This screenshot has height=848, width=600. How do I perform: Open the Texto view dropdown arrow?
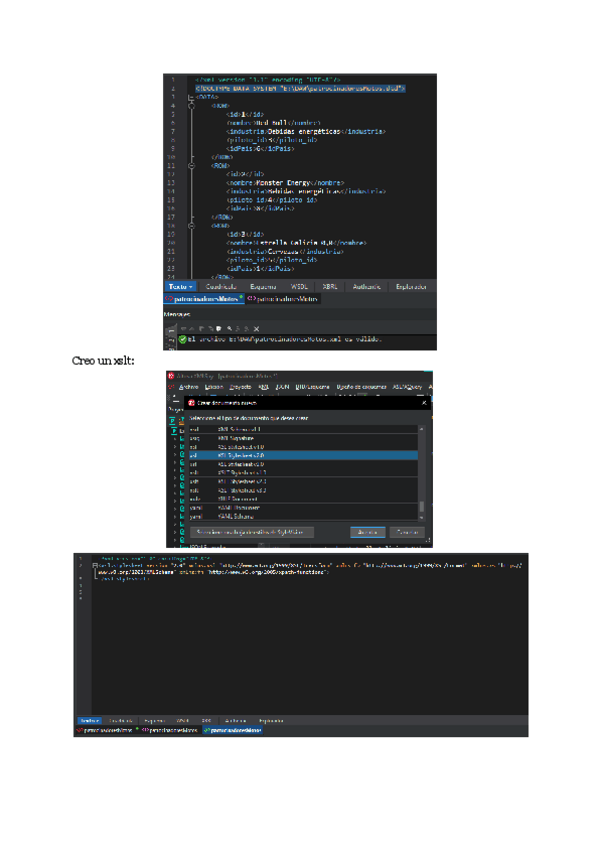(191, 286)
